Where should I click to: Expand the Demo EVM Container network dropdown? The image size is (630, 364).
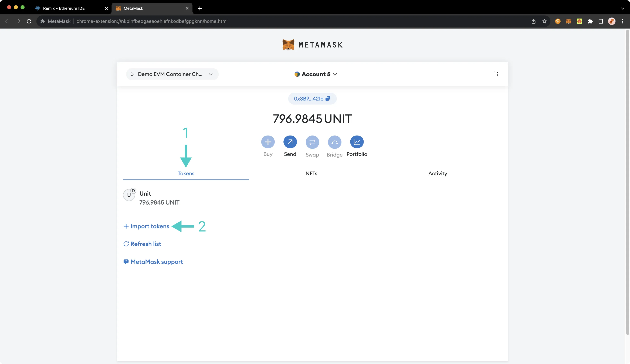click(172, 74)
